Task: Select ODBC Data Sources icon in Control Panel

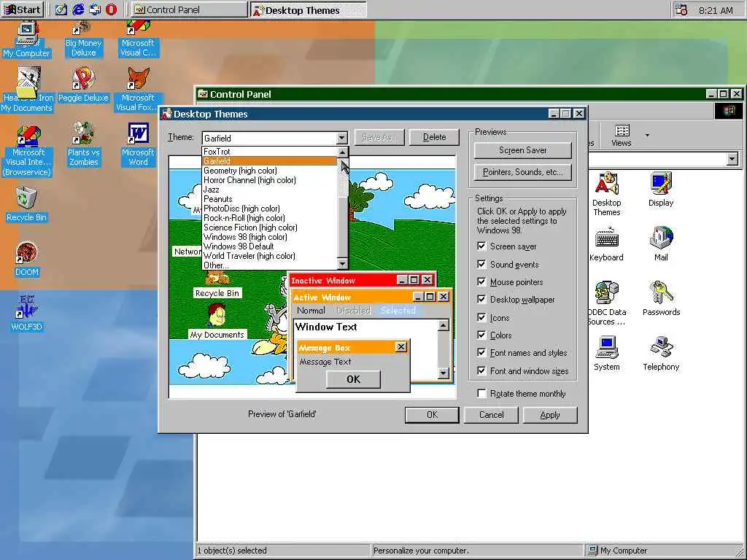Action: [606, 304]
